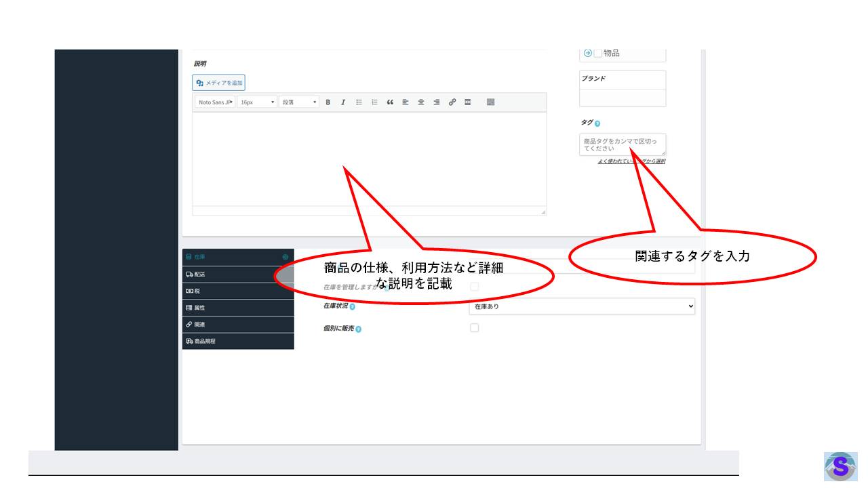The height and width of the screenshot is (488, 868).
Task: Open the 段落 paragraph format dropdown
Action: coord(299,102)
